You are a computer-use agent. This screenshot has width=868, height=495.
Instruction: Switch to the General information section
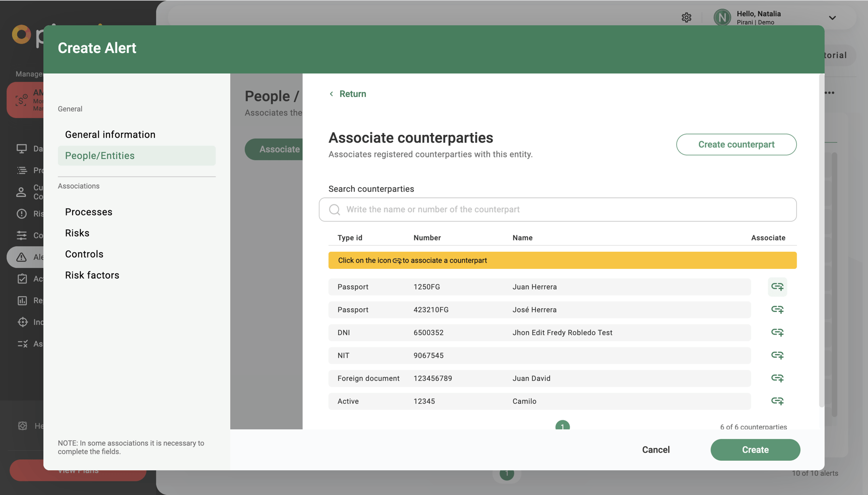(x=110, y=134)
